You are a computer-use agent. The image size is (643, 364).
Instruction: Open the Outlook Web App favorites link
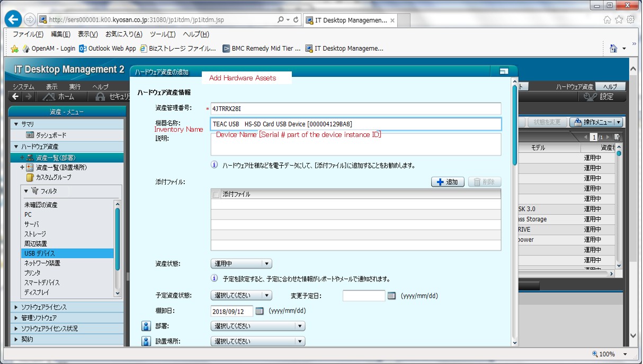click(x=107, y=48)
